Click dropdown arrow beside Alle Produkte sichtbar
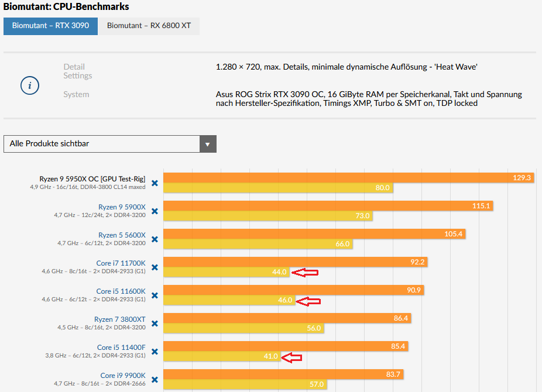The height and width of the screenshot is (392, 542). pos(208,144)
